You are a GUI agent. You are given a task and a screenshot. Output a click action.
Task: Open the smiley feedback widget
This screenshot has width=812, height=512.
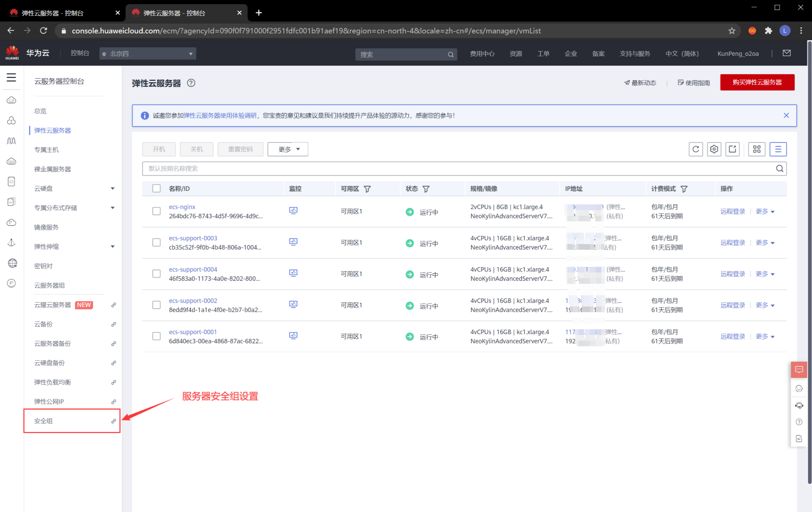pos(799,389)
